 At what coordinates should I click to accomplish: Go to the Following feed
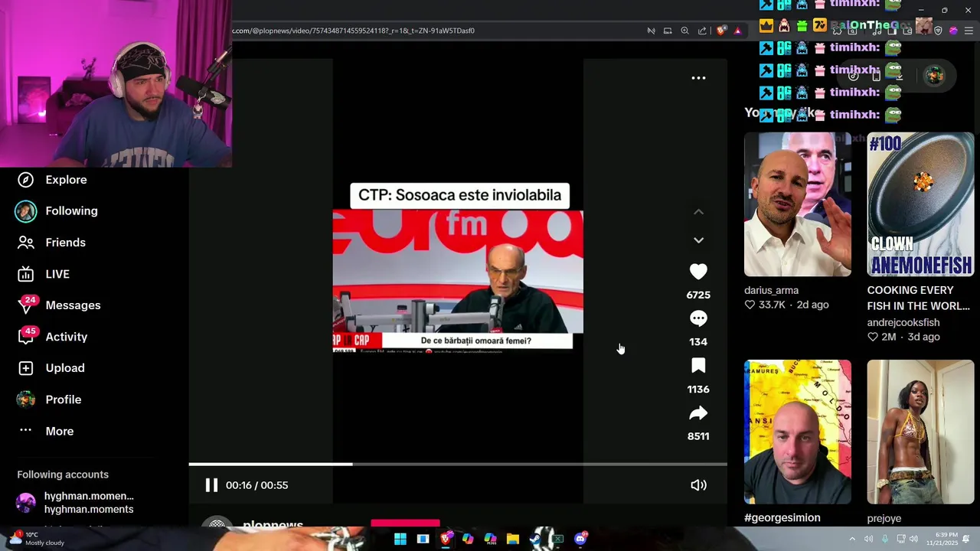coord(71,211)
